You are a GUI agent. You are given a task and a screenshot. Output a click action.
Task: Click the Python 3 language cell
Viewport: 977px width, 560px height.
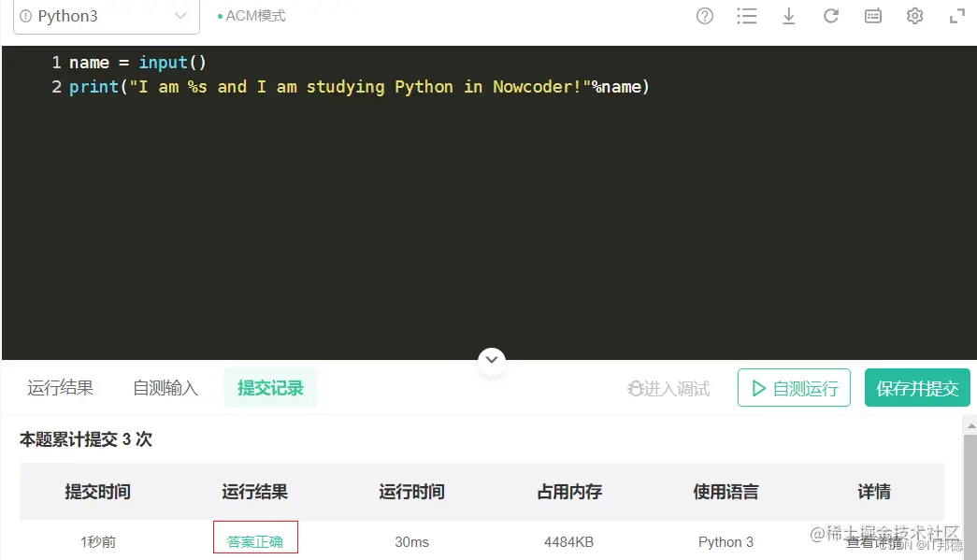(x=726, y=542)
